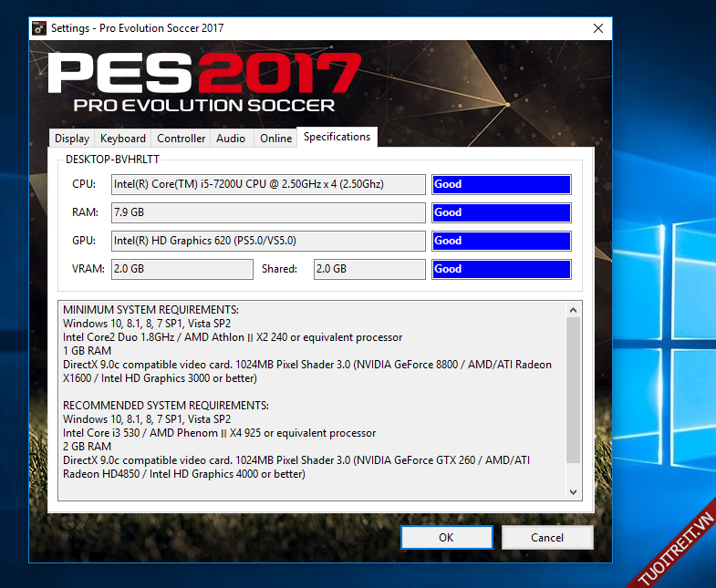
Task: Click the settings gear icon in title bar
Action: tap(39, 28)
